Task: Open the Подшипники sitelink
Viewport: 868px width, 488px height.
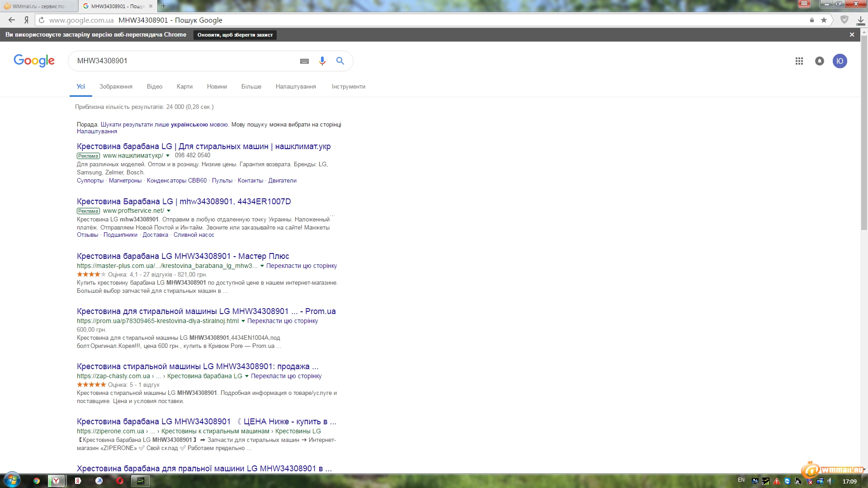Action: click(x=120, y=235)
